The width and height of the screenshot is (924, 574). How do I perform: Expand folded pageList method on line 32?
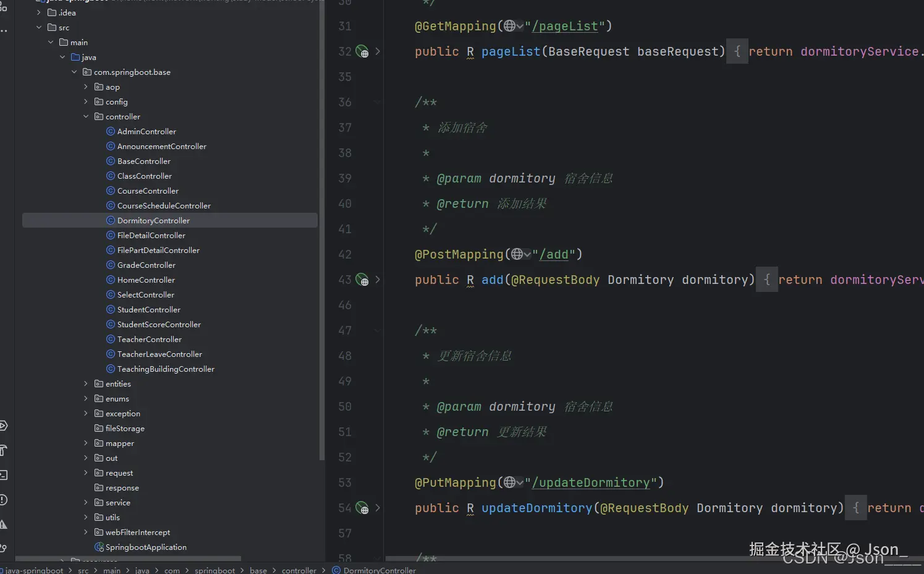tap(378, 51)
